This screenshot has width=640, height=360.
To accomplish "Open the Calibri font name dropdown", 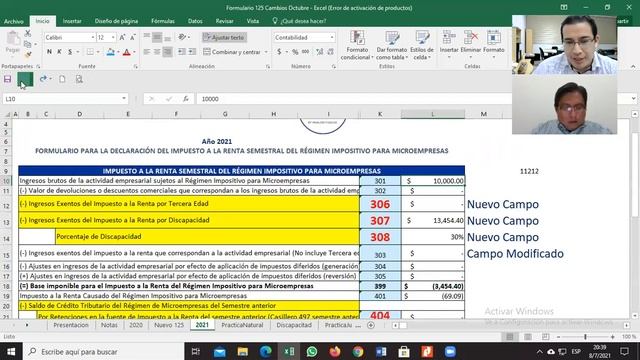I will 93,38.
